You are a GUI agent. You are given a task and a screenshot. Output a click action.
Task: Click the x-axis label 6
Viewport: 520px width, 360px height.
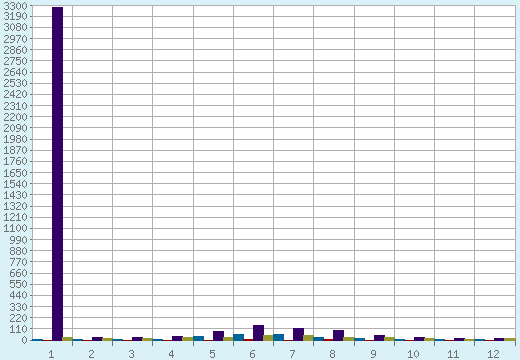coord(252,354)
